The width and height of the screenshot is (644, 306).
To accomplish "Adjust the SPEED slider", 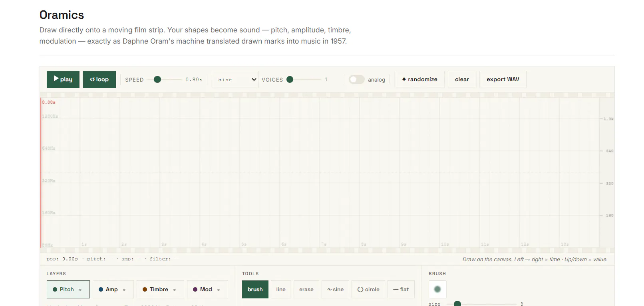I will click(x=165, y=80).
